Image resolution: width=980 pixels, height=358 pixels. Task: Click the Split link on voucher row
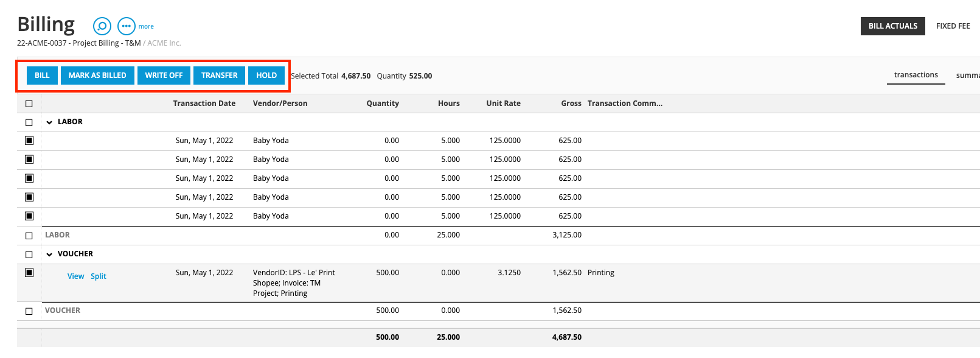(x=99, y=276)
